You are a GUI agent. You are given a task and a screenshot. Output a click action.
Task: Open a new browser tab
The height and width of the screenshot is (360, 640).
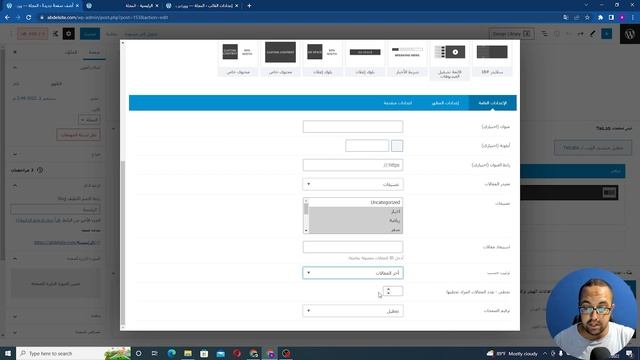click(249, 6)
